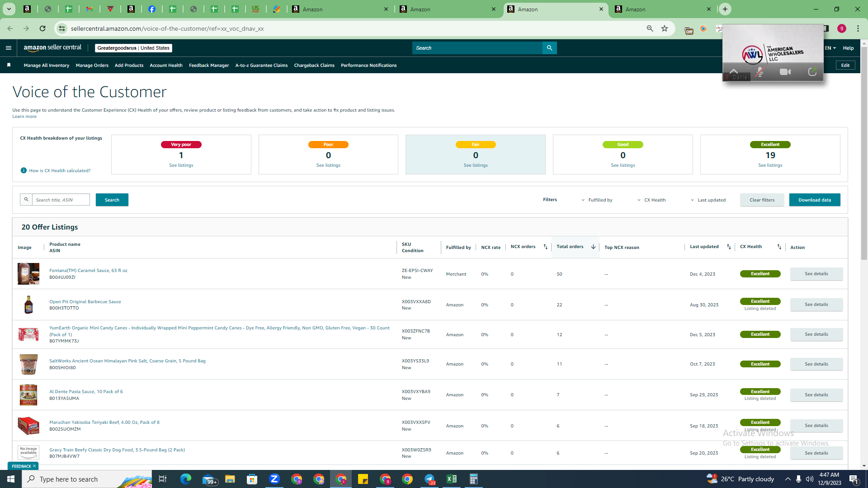Open Account Health menu item
This screenshot has height=488, width=868.
166,65
